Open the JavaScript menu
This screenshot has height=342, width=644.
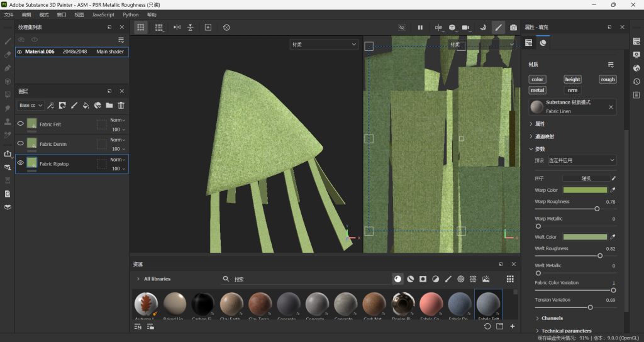[103, 15]
